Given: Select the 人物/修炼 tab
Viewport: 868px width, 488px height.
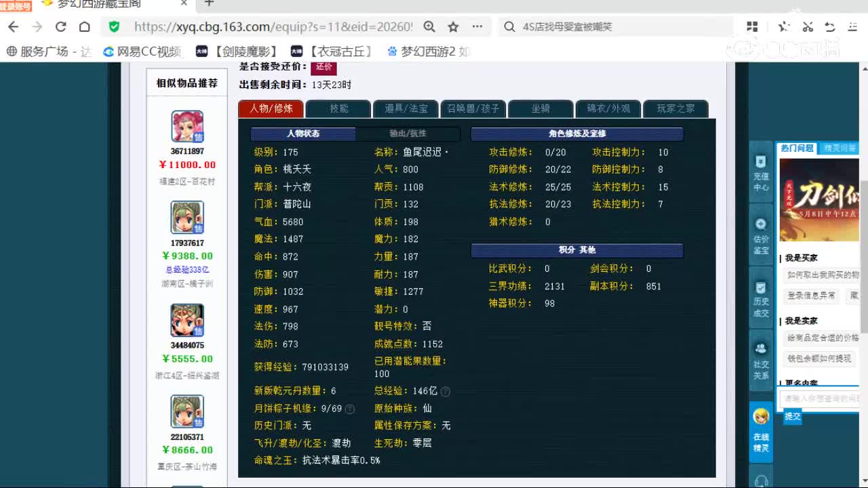Looking at the screenshot, I should pos(271,108).
